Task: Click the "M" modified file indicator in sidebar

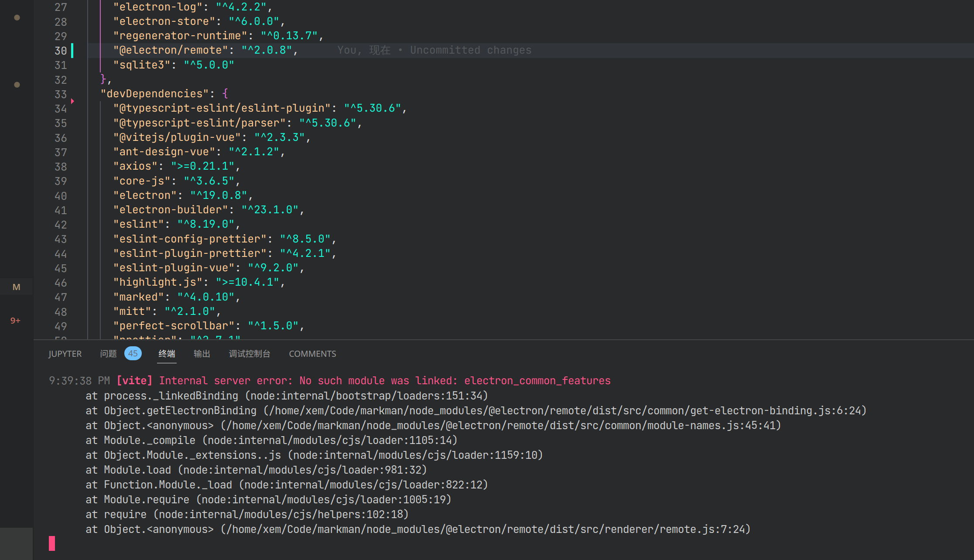Action: point(16,287)
